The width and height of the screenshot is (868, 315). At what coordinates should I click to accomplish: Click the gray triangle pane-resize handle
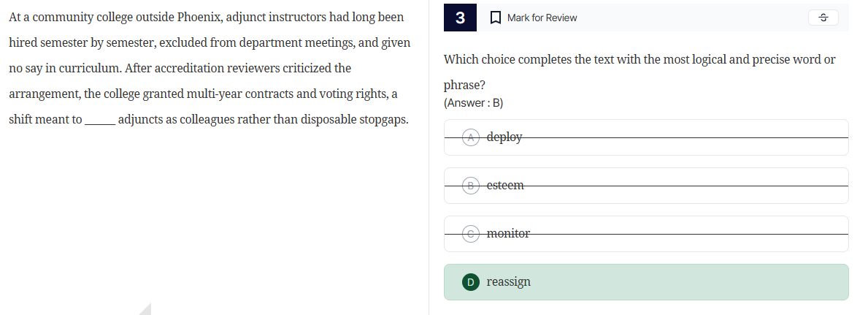(x=145, y=309)
